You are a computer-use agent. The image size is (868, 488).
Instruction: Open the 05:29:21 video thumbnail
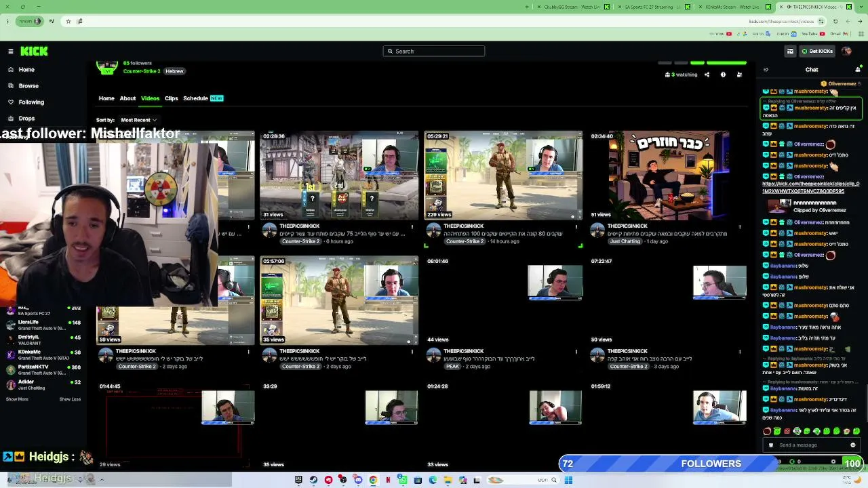(x=503, y=176)
